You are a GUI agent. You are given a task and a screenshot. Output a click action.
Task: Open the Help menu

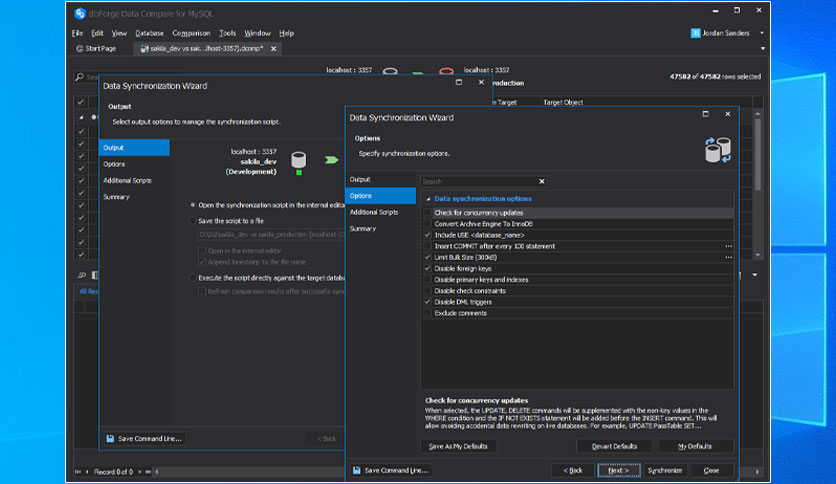click(x=286, y=33)
